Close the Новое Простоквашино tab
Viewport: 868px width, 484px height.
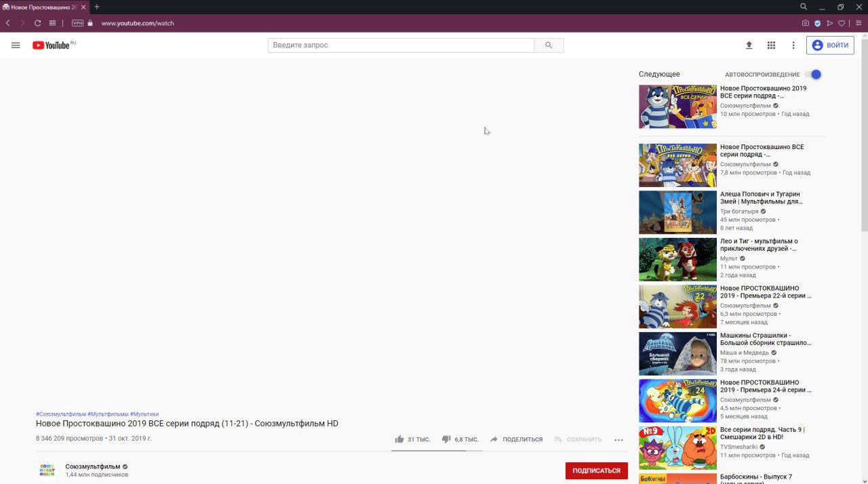[83, 7]
